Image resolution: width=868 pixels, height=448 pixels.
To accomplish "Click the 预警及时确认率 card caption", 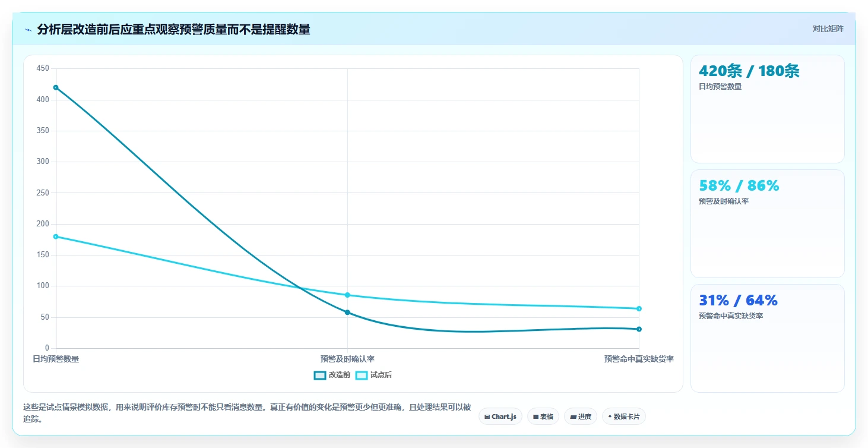I will click(724, 201).
